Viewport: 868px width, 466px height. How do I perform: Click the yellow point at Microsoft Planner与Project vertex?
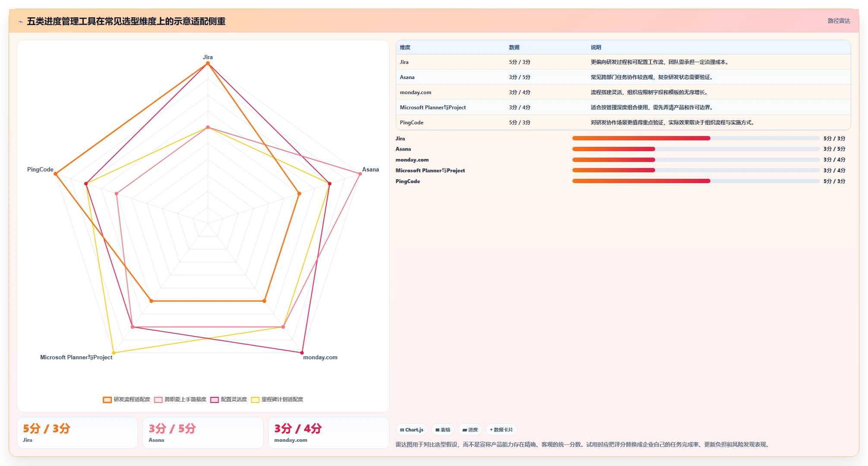(114, 353)
